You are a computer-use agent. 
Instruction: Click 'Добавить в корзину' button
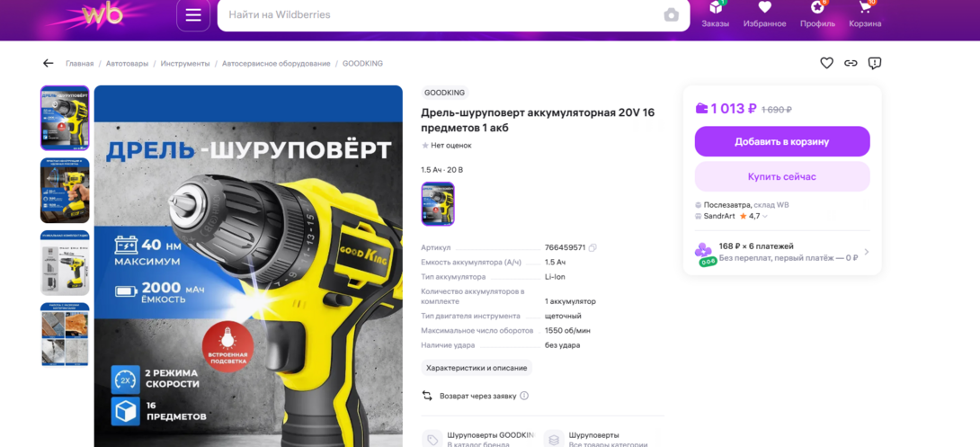[782, 141]
